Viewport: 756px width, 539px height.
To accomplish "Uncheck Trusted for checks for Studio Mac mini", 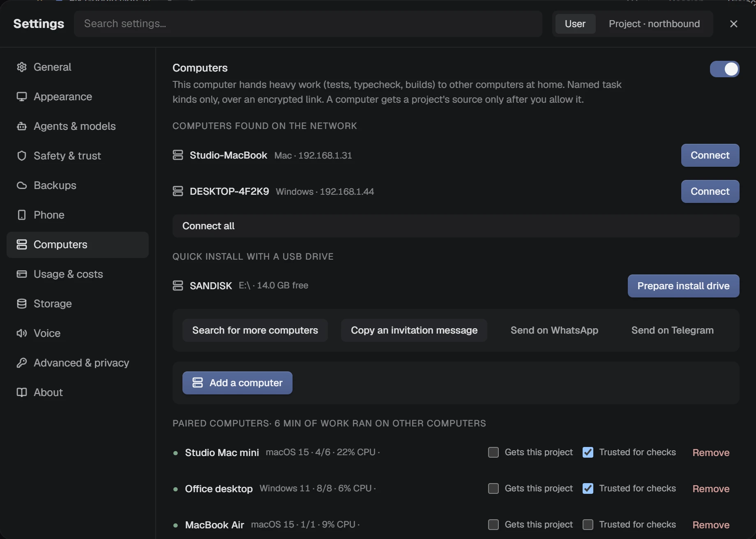I will coord(588,452).
